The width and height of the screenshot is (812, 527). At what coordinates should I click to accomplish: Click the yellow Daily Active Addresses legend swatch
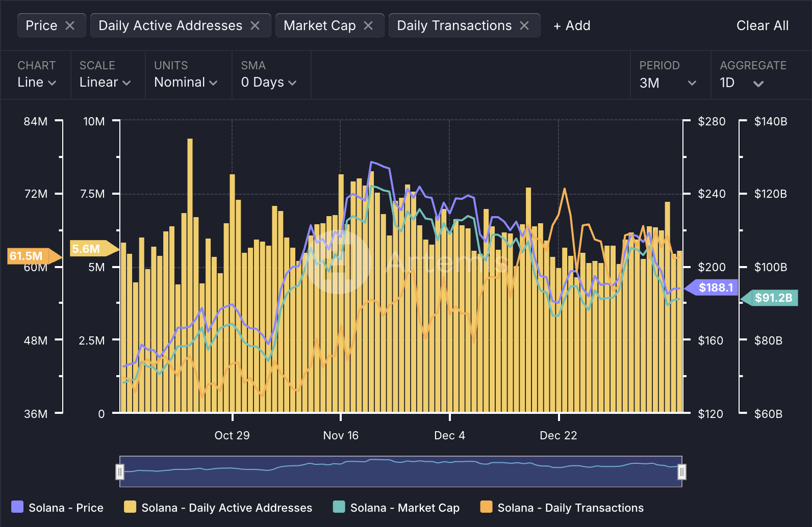tap(130, 507)
